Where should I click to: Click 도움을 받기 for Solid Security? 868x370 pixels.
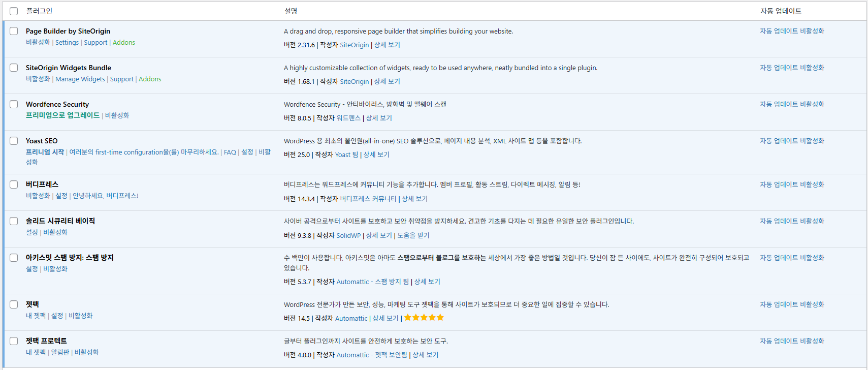pos(413,235)
